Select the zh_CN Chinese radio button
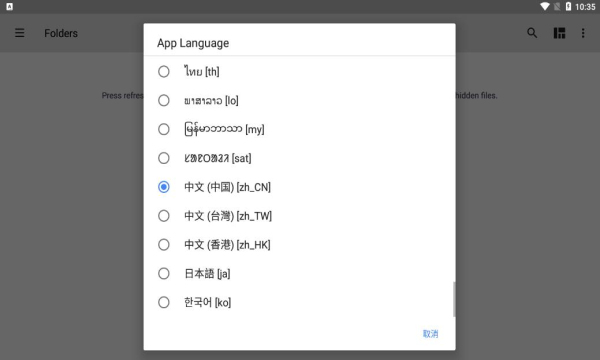600x360 pixels. [164, 187]
